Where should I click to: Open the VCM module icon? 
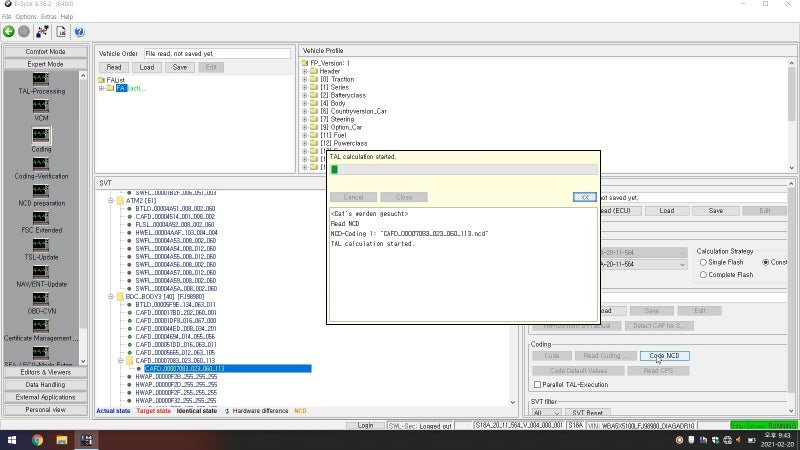[x=41, y=106]
